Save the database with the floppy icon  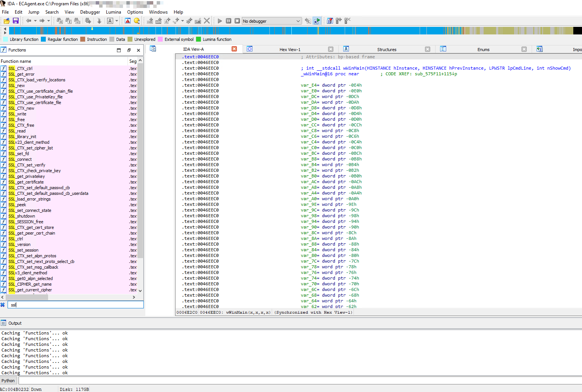pyautogui.click(x=16, y=21)
